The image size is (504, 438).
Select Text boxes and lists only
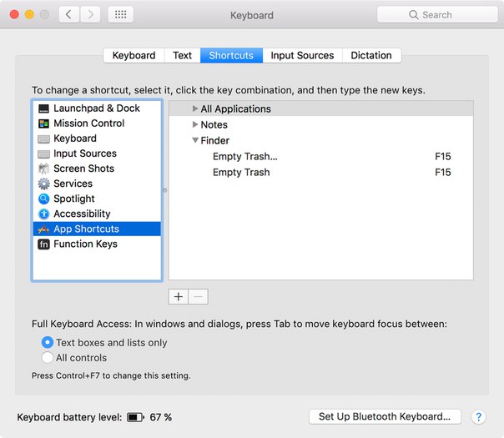[48, 343]
